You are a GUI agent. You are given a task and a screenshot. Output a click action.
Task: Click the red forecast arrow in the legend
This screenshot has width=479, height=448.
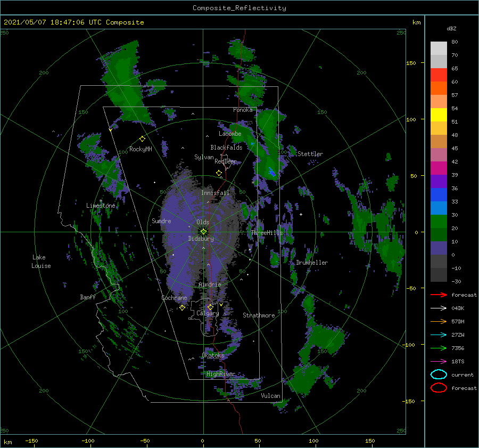pyautogui.click(x=439, y=295)
